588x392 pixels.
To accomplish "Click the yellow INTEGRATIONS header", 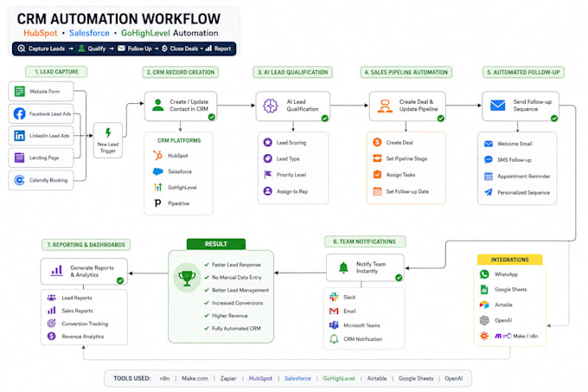I will click(x=509, y=260).
